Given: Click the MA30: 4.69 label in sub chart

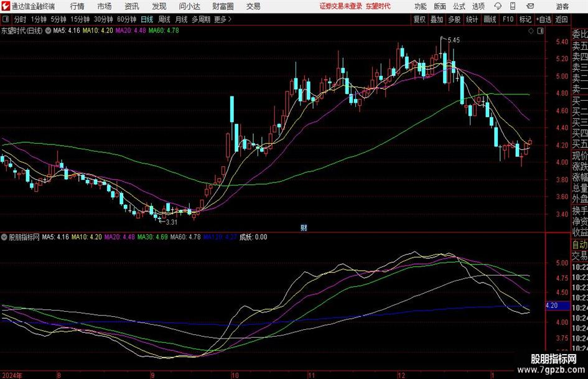Looking at the screenshot, I should tap(152, 237).
